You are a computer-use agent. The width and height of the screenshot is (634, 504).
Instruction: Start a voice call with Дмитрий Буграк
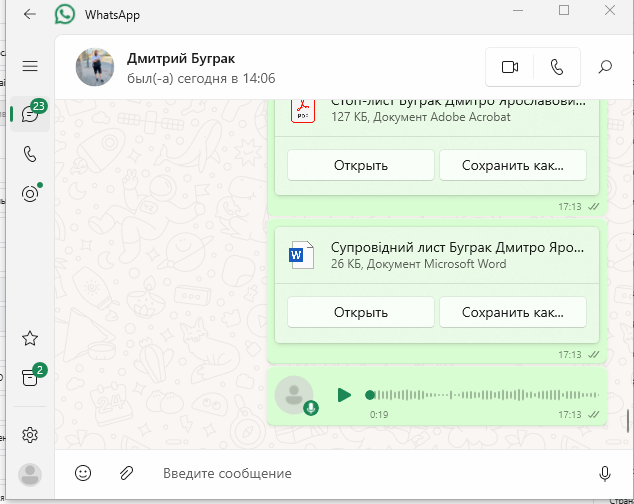coord(557,67)
